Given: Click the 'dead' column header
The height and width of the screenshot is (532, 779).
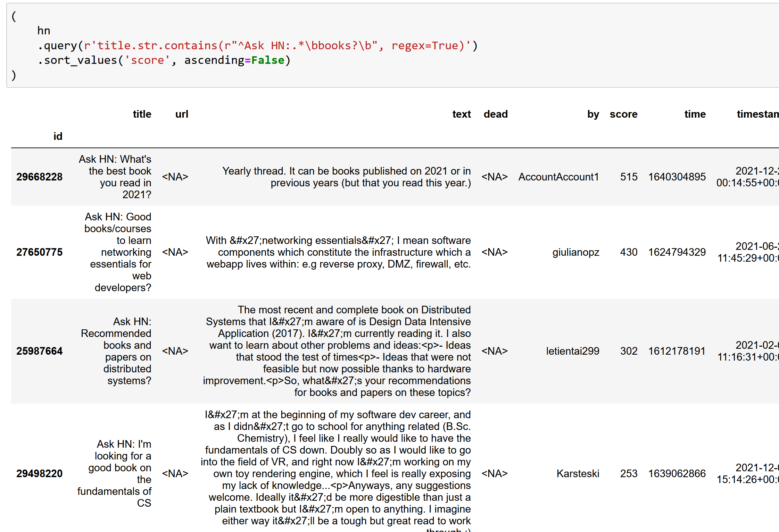Looking at the screenshot, I should (x=495, y=114).
